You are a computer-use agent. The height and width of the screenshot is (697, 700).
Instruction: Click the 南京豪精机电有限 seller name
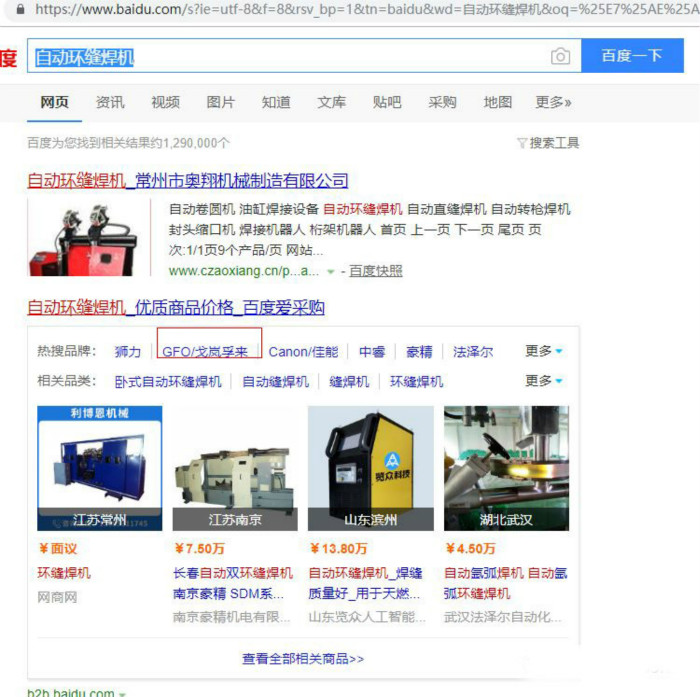pos(231,617)
